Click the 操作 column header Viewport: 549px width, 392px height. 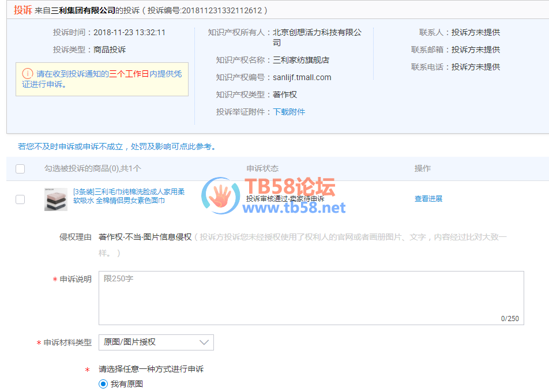point(423,169)
